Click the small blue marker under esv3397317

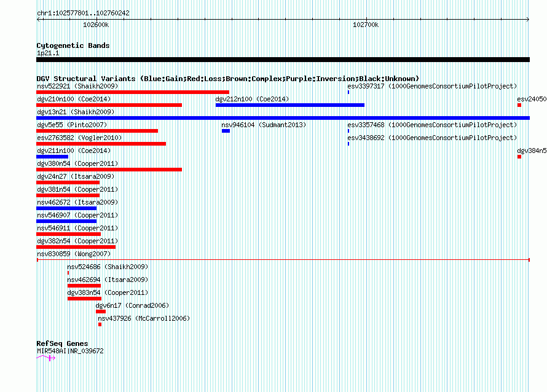point(348,92)
